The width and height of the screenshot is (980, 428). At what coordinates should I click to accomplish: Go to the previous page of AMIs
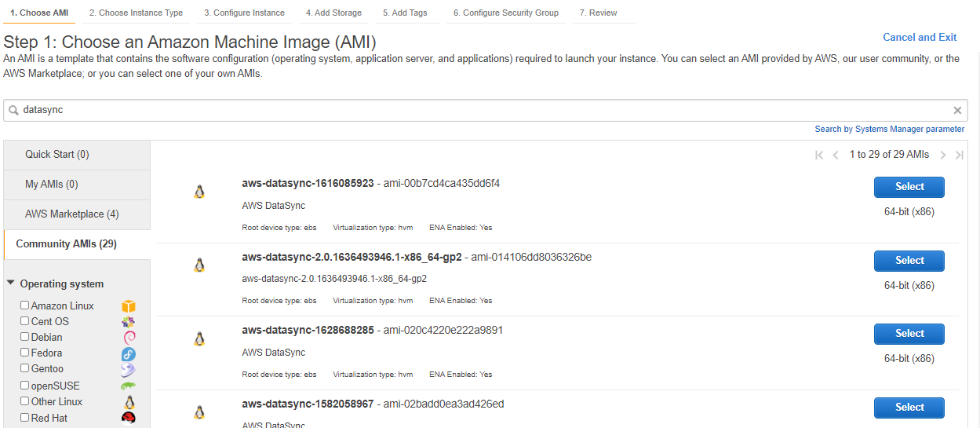click(x=836, y=155)
